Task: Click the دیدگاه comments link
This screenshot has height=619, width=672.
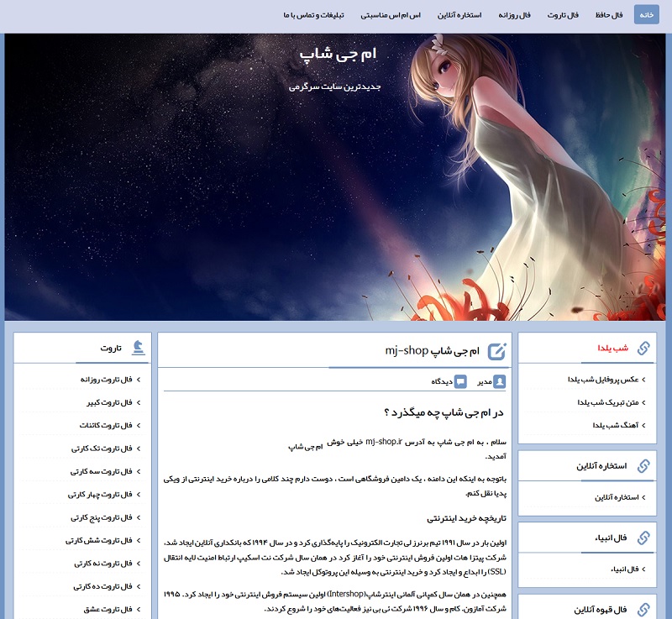Action: [x=442, y=381]
